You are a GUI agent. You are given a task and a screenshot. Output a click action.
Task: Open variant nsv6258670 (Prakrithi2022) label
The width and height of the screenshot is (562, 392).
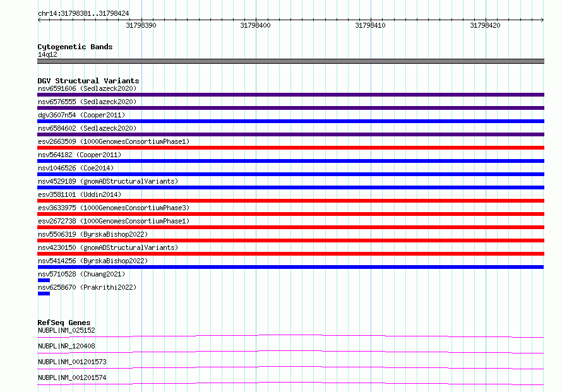coord(87,287)
